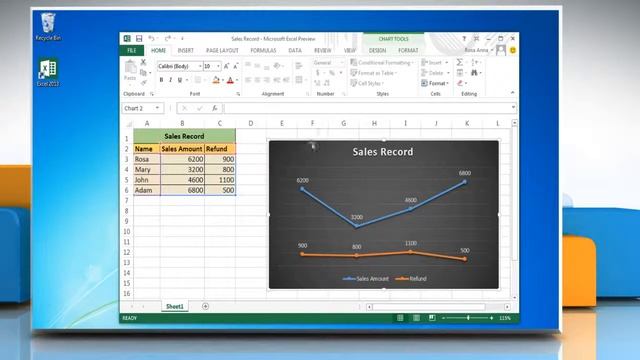The image size is (640, 360).
Task: Click the Rosa Anna account name
Action: coord(476,50)
